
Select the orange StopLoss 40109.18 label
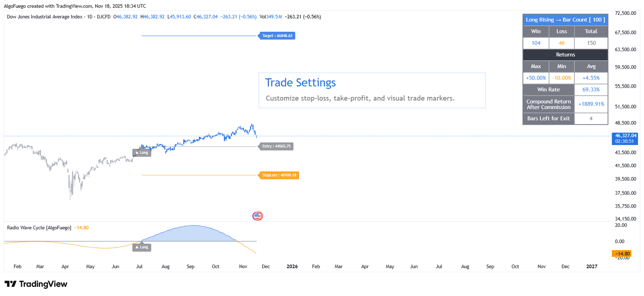click(279, 175)
